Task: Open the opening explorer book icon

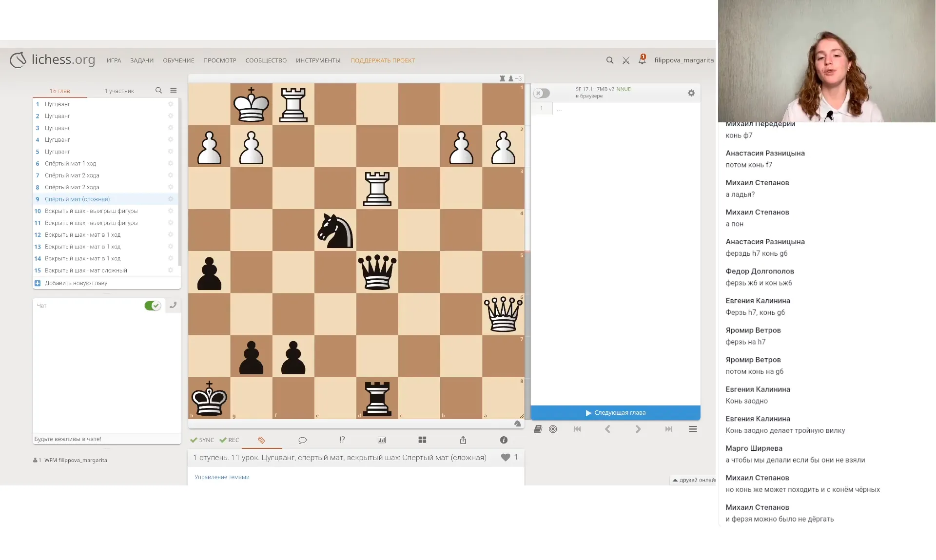Action: click(538, 429)
